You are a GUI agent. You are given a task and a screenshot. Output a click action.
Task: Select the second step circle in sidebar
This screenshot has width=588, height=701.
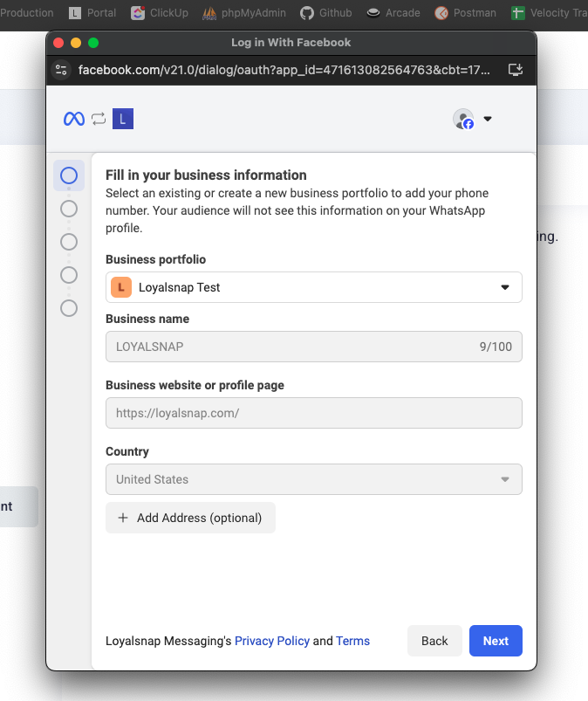click(x=69, y=209)
